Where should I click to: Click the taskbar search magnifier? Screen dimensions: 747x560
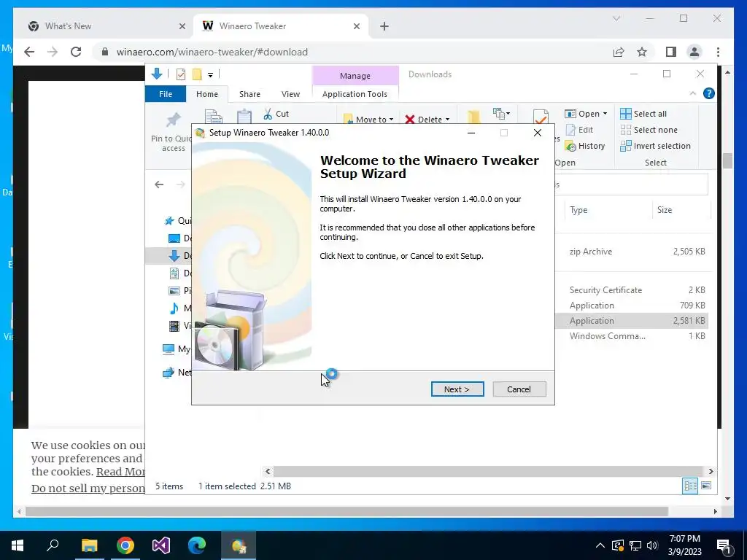click(53, 545)
